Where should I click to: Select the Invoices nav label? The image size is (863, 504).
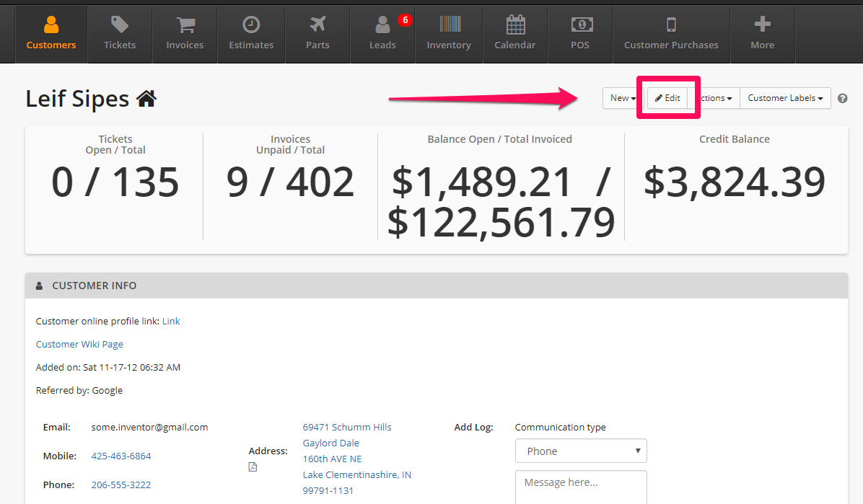pos(185,45)
